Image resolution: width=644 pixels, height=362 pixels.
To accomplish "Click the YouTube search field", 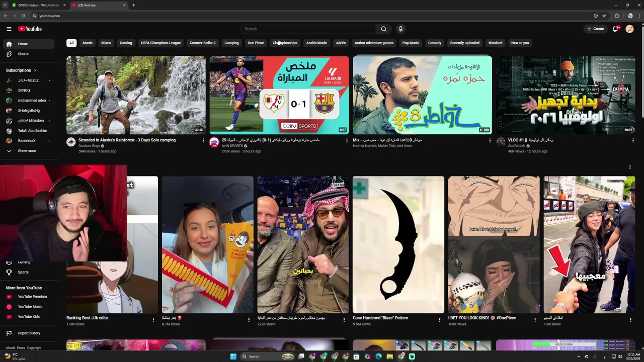I will tap(308, 29).
